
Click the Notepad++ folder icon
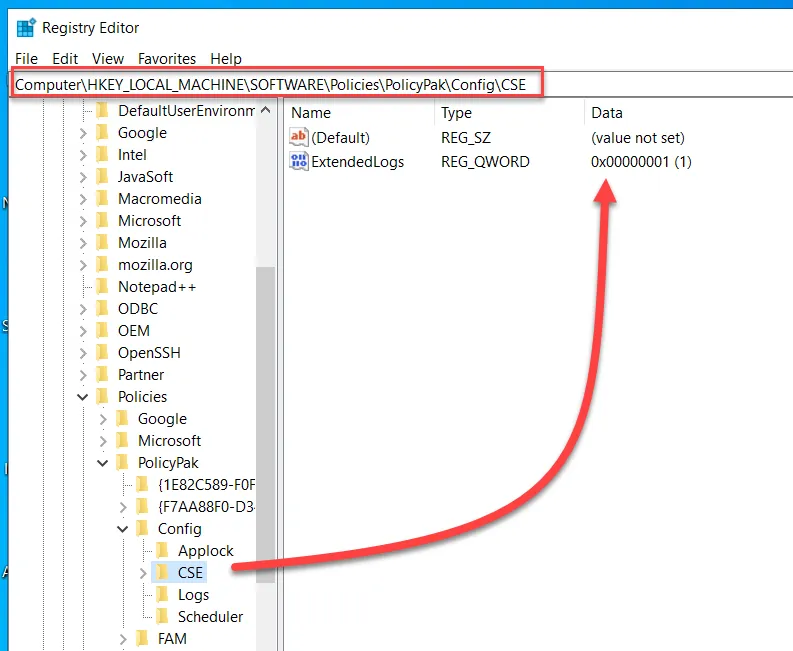coord(102,287)
